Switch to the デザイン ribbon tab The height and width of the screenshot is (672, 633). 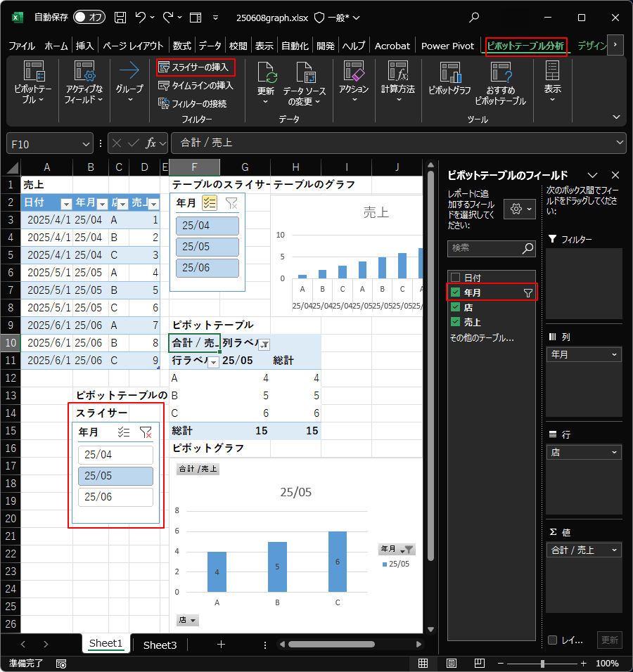point(591,46)
